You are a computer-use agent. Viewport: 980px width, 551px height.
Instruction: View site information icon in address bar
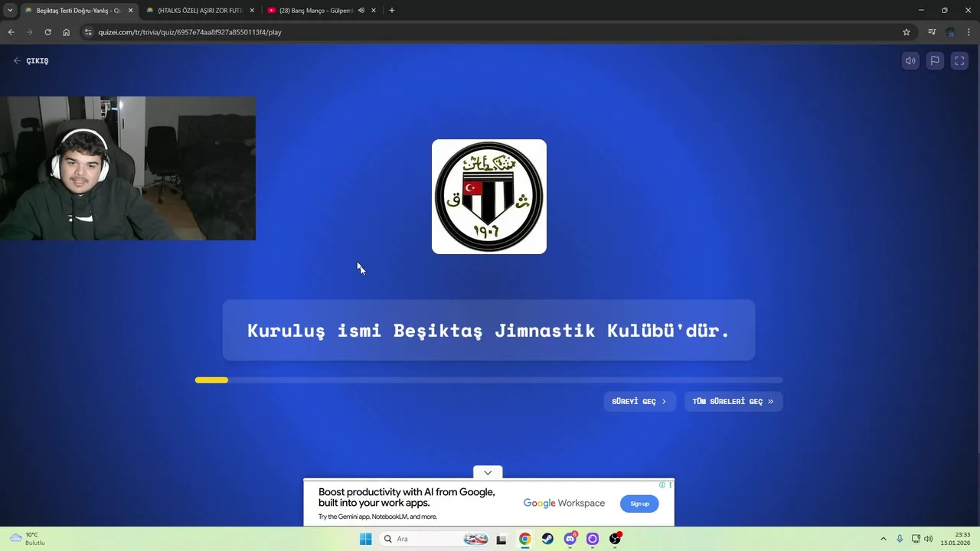click(88, 32)
